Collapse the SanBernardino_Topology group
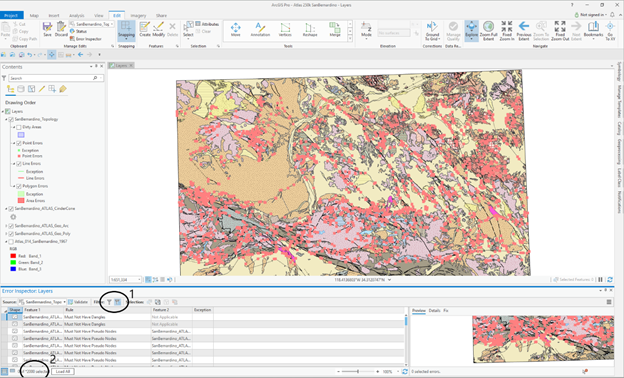 click(x=6, y=119)
